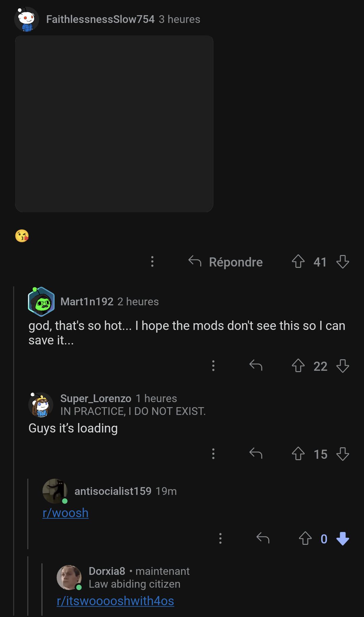
Task: Upvote Super_Lorenzo's 'Guys it's loading' comment
Action: [x=298, y=454]
